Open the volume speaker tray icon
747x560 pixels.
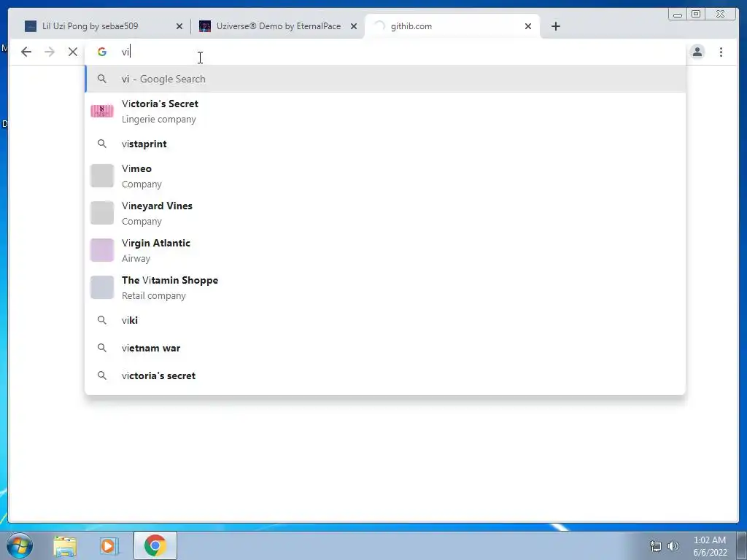673,546
